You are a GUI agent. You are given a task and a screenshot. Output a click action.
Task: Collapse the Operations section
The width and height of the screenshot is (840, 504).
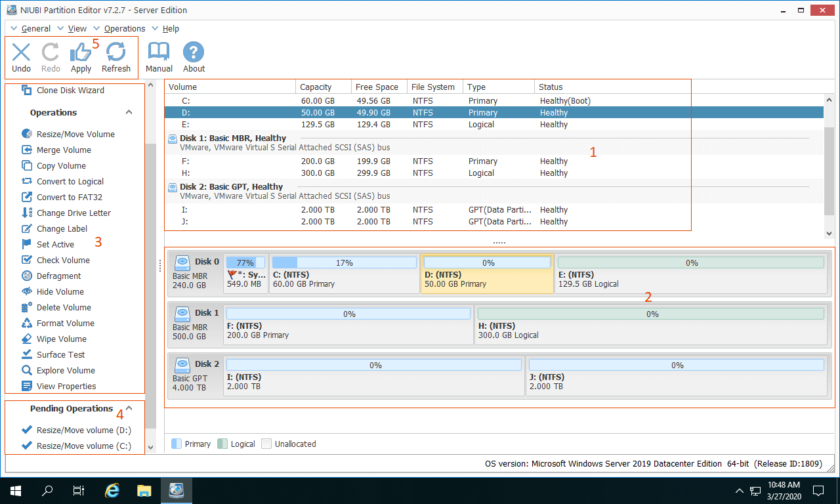[129, 112]
